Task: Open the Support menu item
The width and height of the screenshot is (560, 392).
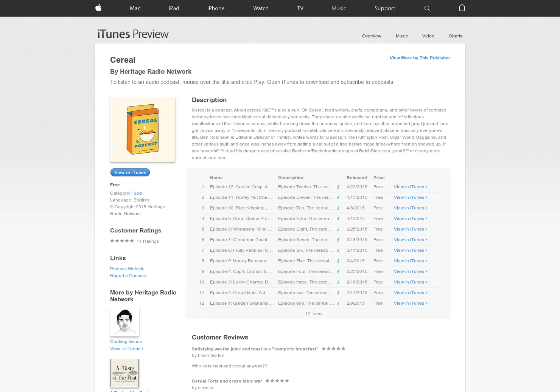Action: (x=385, y=8)
